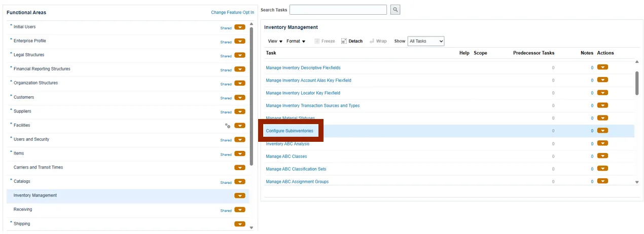
Task: Expand the Enterprise Profile functional area
Action: coord(11,40)
